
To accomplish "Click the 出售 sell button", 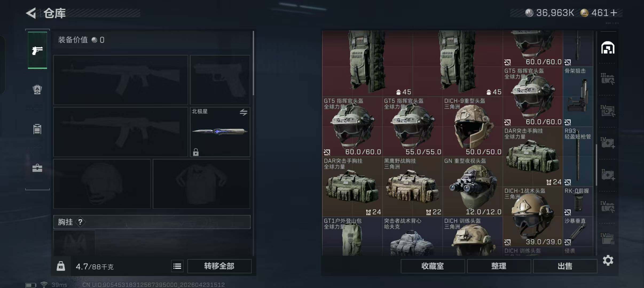I will pos(565,266).
